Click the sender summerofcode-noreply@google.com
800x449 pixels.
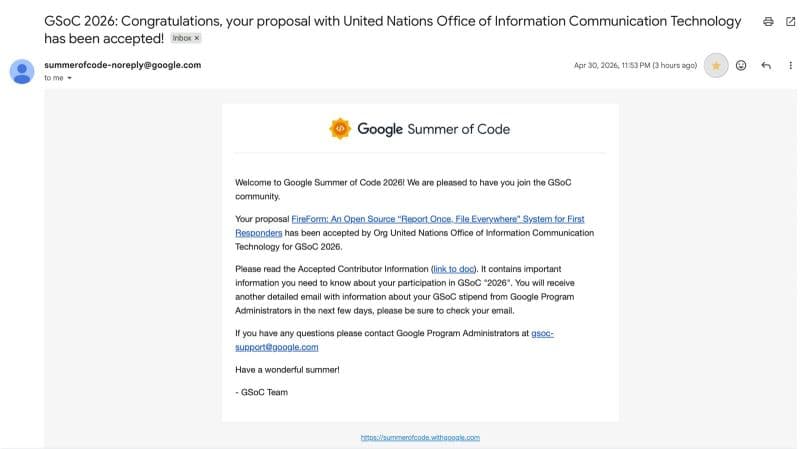point(122,65)
